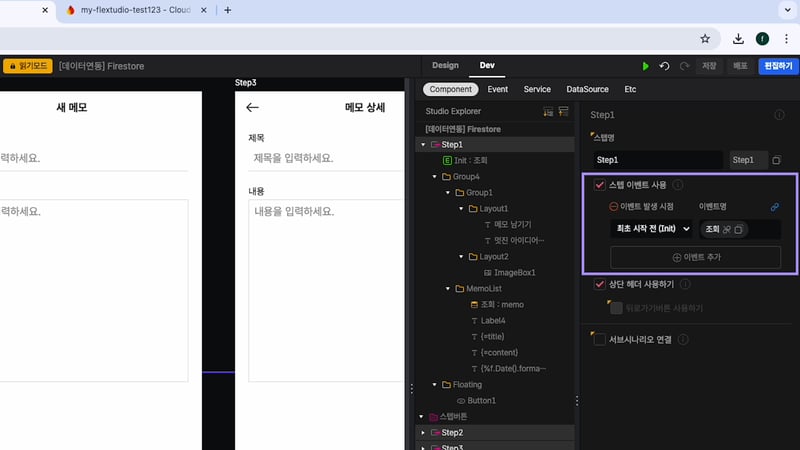The height and width of the screenshot is (450, 800).
Task: Click the 편집하기 button
Action: (x=778, y=66)
